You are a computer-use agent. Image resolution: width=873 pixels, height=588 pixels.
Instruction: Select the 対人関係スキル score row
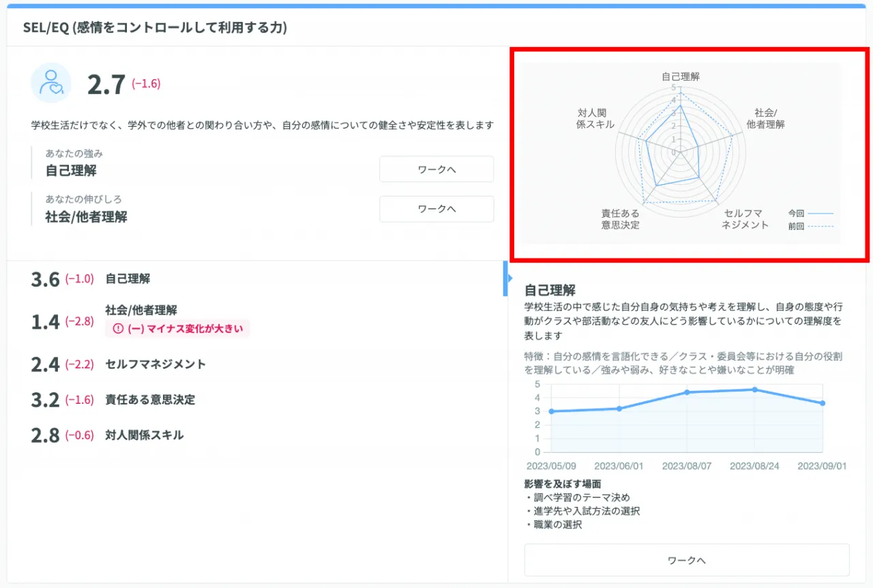pos(256,435)
